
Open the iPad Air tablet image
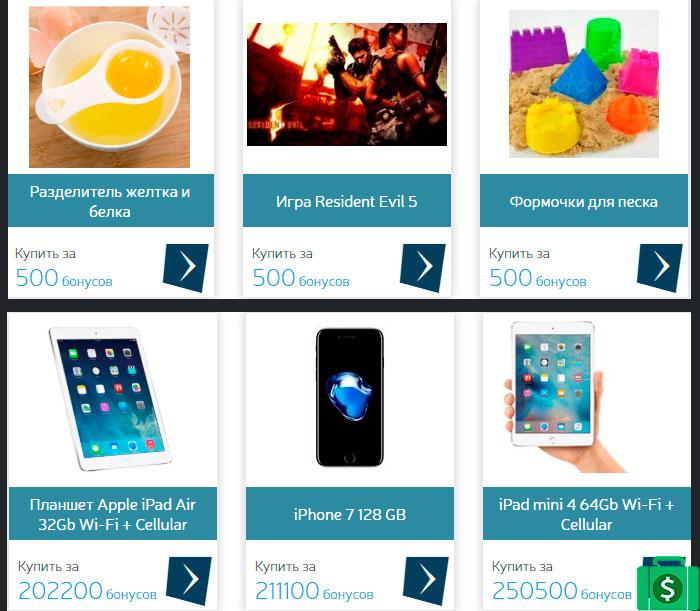pos(110,399)
